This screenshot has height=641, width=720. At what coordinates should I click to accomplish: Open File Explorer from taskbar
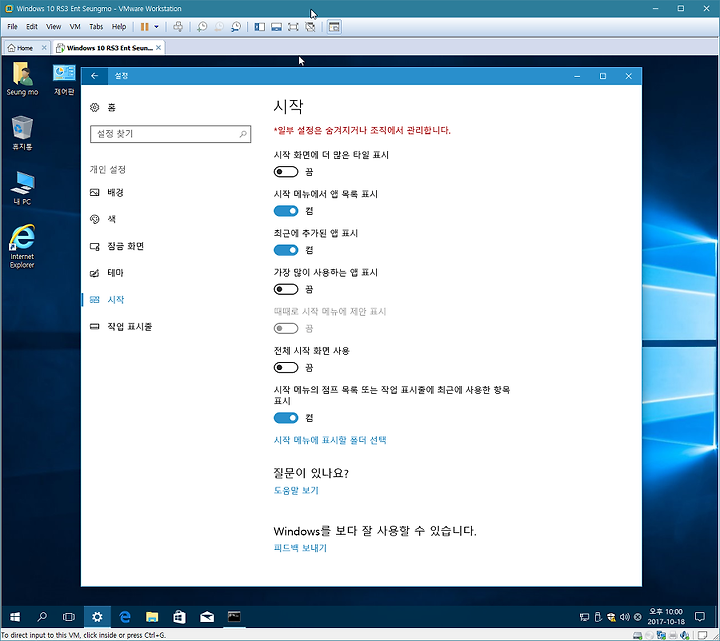pos(152,617)
